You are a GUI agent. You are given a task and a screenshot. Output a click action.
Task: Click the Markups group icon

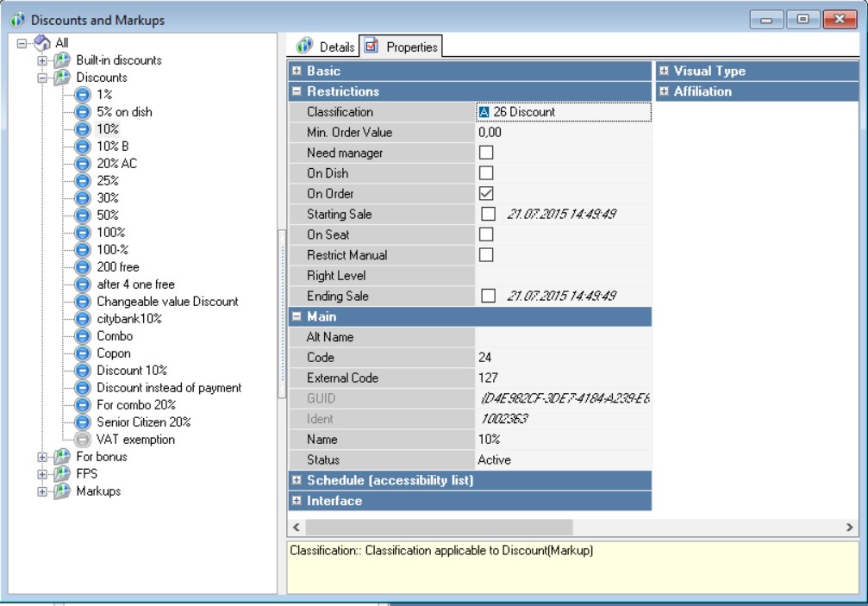(x=62, y=491)
